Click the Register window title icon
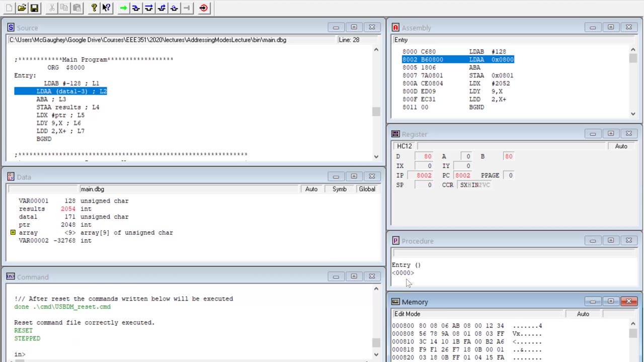 click(x=395, y=134)
